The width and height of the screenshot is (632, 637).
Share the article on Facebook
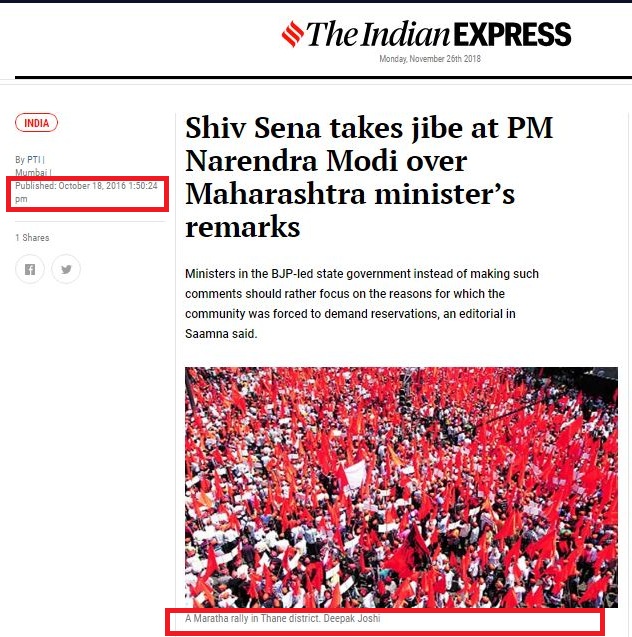[x=30, y=269]
